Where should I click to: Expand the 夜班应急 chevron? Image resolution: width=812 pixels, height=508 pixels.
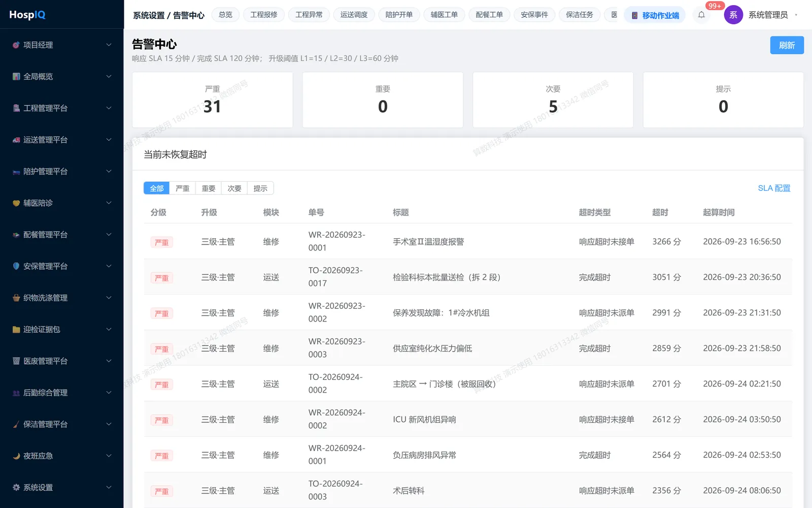click(109, 456)
